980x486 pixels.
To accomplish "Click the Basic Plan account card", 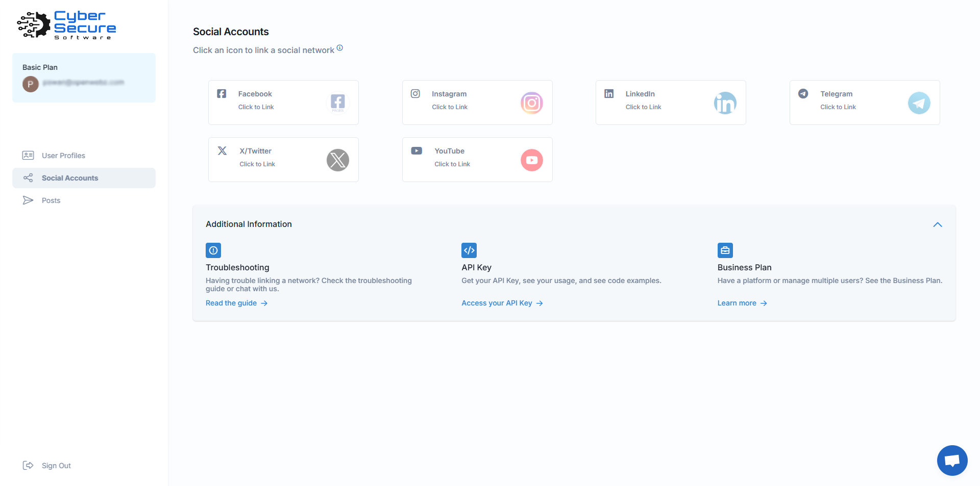I will pos(84,78).
